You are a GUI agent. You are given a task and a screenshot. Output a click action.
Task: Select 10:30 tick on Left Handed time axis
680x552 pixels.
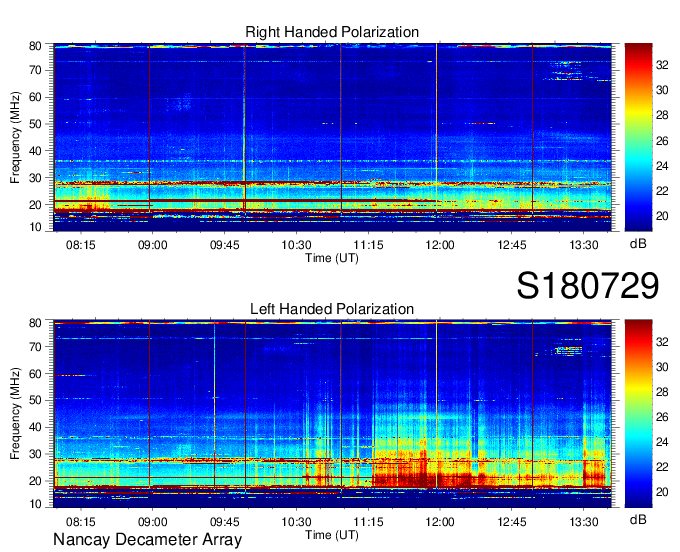point(296,522)
